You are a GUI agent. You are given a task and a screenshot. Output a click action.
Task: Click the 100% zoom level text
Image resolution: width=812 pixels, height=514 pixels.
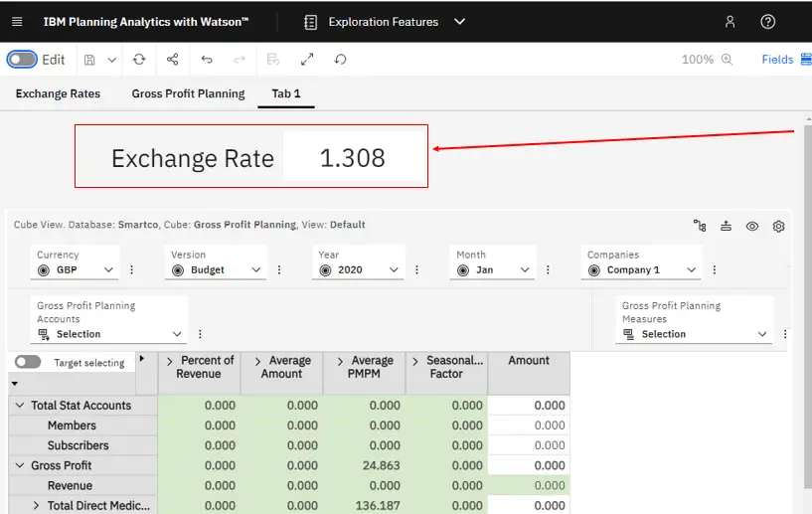click(697, 60)
